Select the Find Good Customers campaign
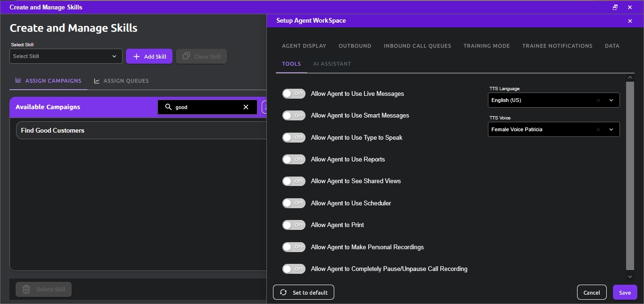This screenshot has width=644, height=304. 141,130
